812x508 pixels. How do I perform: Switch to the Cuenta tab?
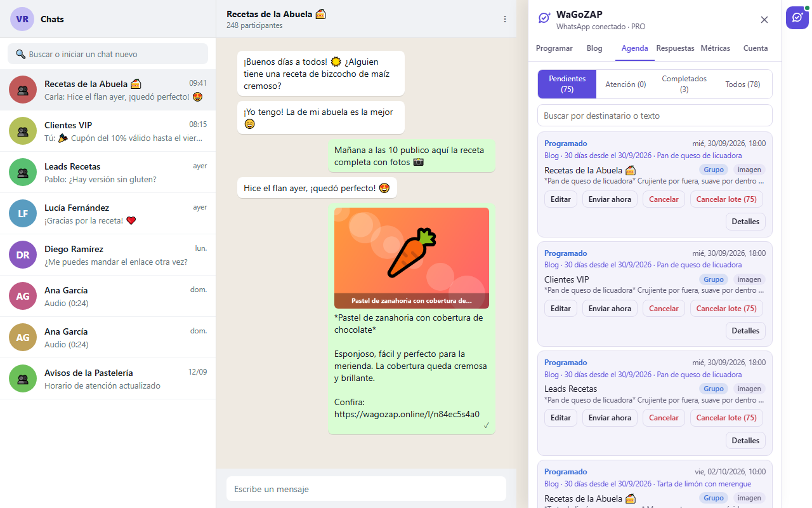pos(756,48)
